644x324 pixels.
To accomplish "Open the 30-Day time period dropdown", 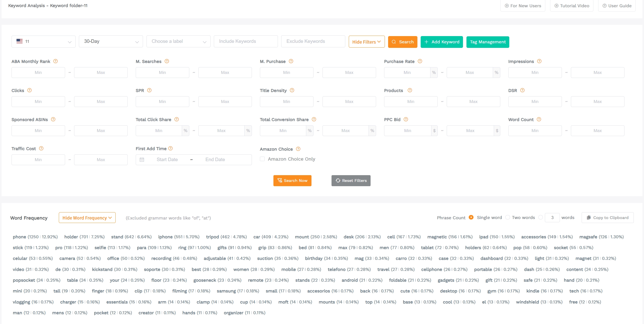I will pos(111,41).
